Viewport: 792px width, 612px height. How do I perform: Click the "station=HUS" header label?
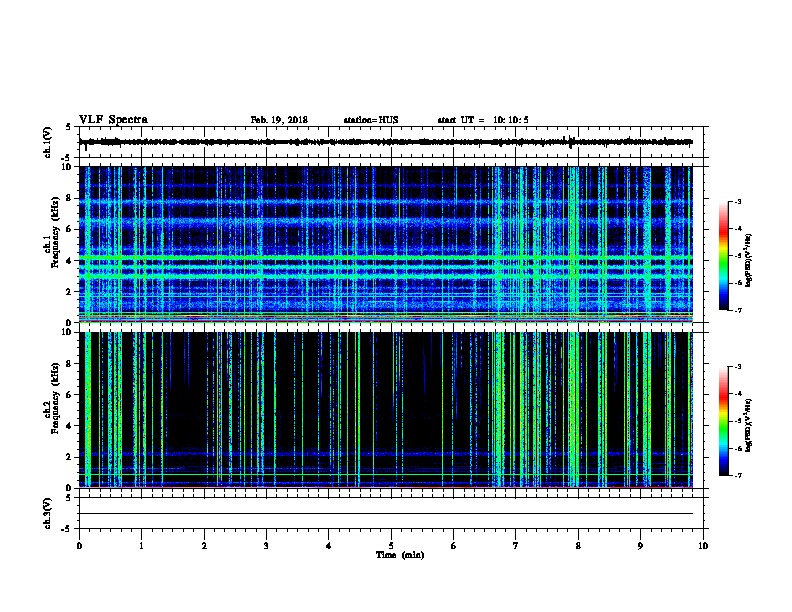[371, 120]
